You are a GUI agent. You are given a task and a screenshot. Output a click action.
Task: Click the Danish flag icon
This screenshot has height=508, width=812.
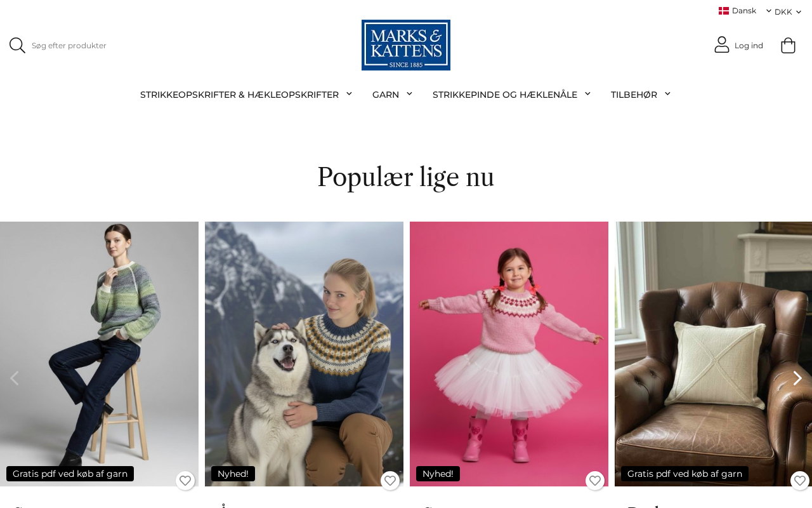[724, 11]
